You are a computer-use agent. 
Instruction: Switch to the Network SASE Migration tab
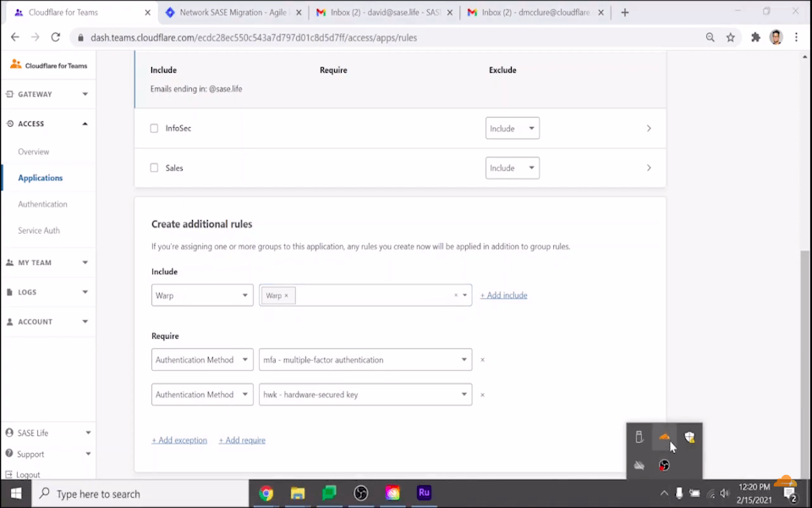point(233,13)
